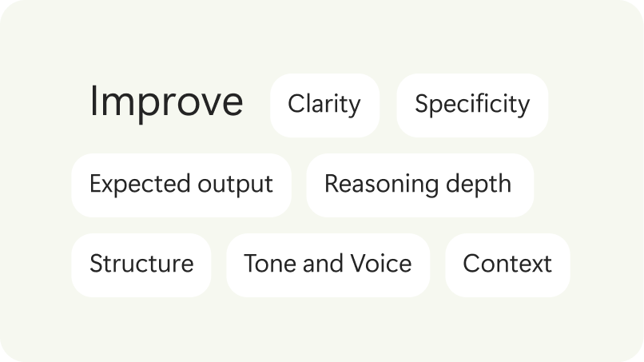Pick the Structure chip
The height and width of the screenshot is (362, 644).
click(141, 265)
